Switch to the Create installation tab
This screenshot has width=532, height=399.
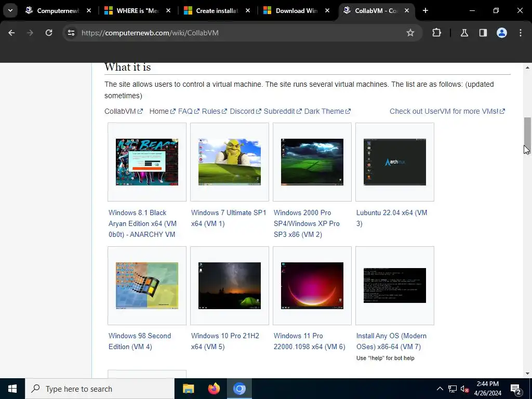pos(217,10)
